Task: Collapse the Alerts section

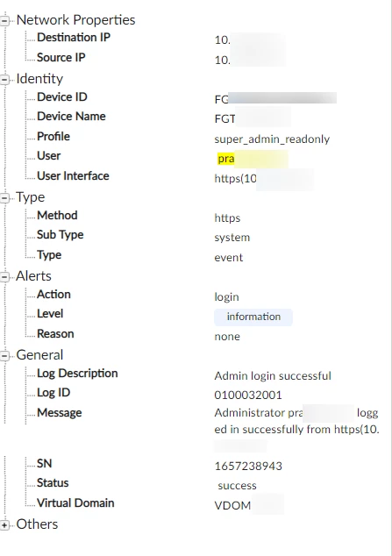Action: (x=4, y=277)
